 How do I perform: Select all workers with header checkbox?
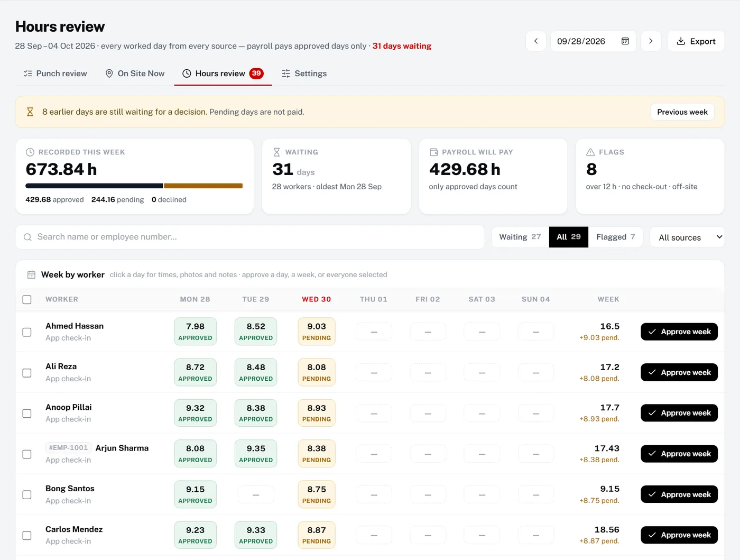coord(27,300)
